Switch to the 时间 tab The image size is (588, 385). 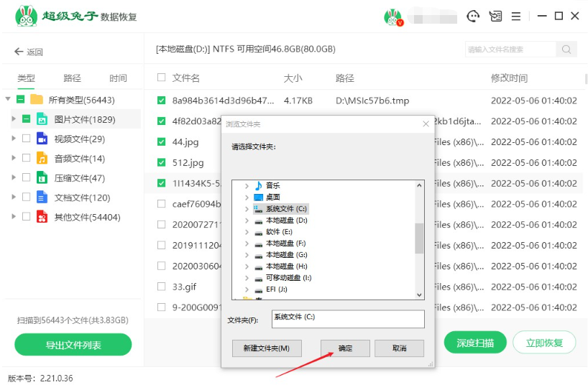118,78
